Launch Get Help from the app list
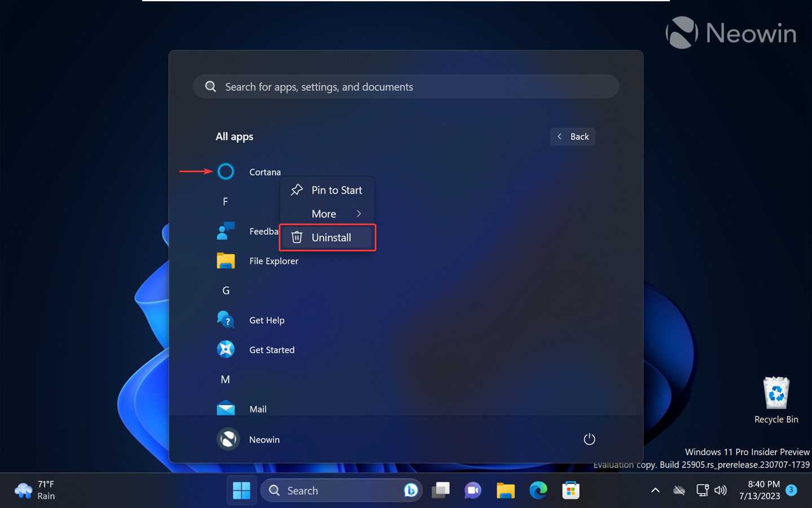Viewport: 812px width, 508px height. (x=226, y=319)
